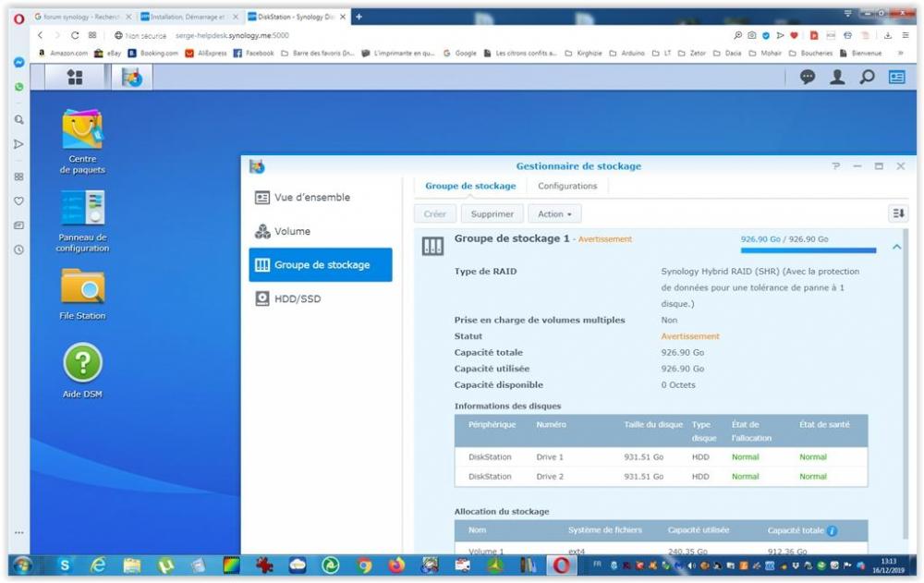The width and height of the screenshot is (924, 583).
Task: Open Centre de paquets desktop icon
Action: point(82,130)
